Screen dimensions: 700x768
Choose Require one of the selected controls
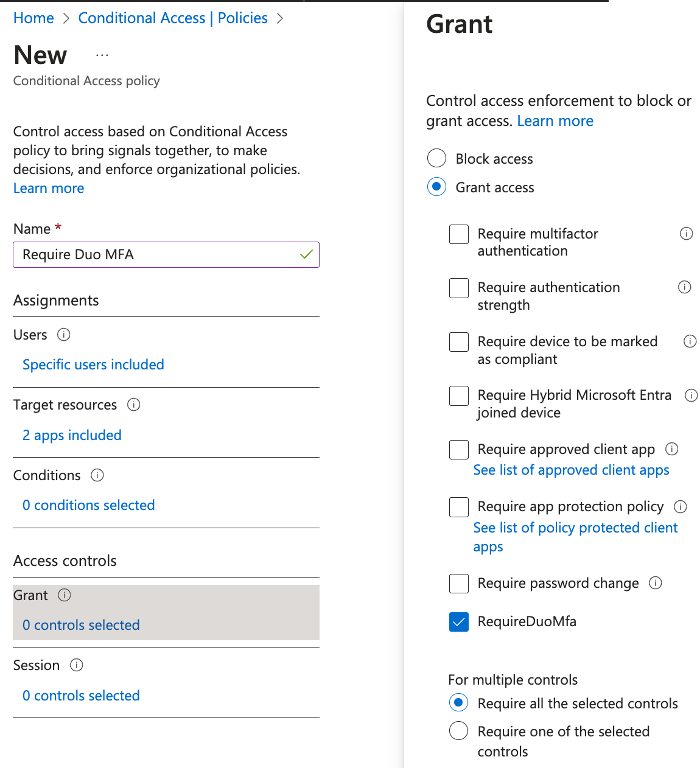[458, 730]
